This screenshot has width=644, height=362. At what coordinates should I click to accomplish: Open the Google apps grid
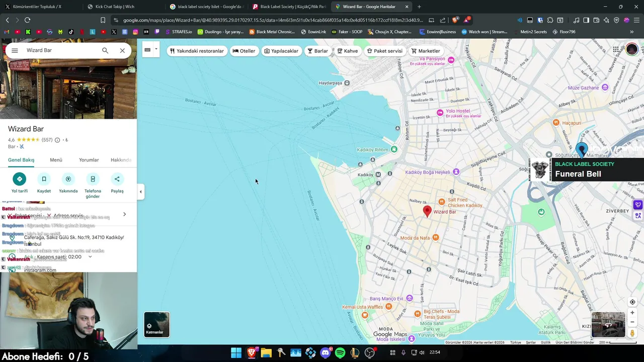[616, 49]
